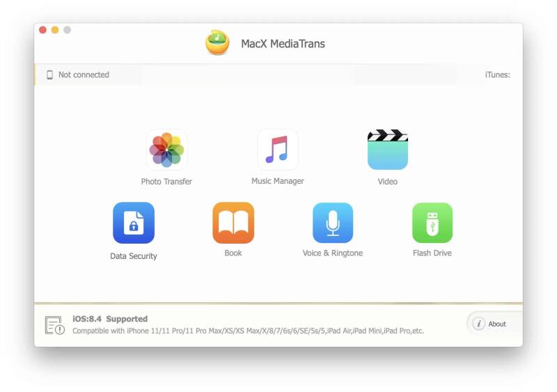Viewport: 557px width, 392px height.
Task: Click the Flash Drive label
Action: coord(432,253)
